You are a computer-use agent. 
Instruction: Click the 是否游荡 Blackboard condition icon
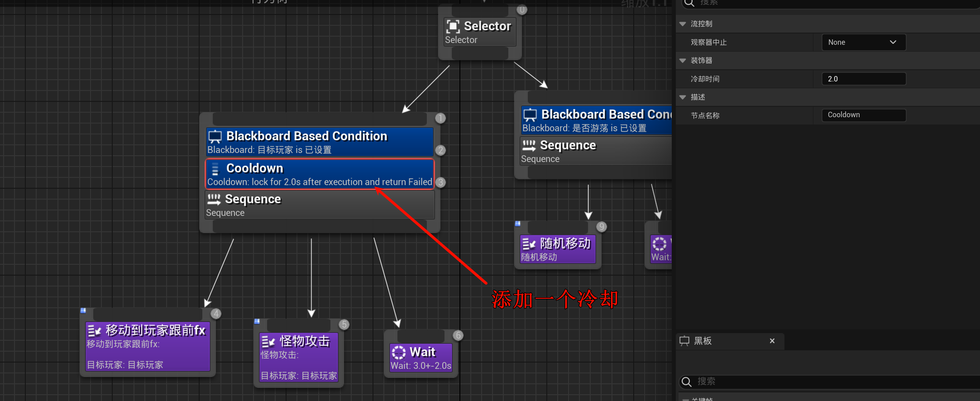[x=530, y=115]
